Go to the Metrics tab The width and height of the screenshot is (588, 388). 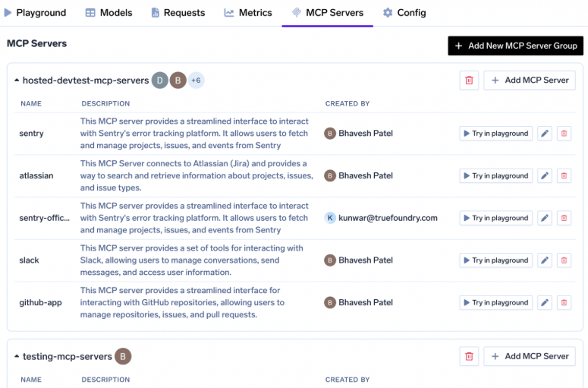point(248,13)
